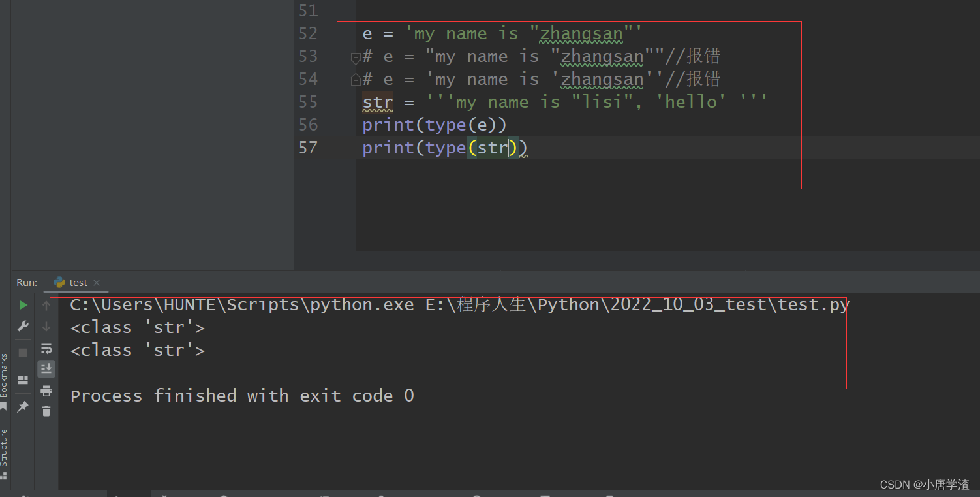
Task: Pin the Run tab with pushpin icon
Action: click(x=23, y=407)
